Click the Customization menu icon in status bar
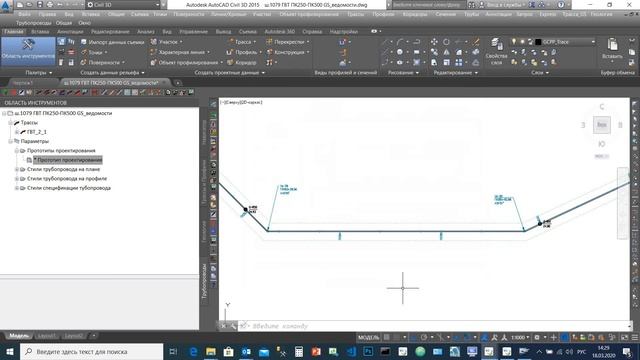Image resolution: width=640 pixels, height=360 pixels. click(635, 337)
